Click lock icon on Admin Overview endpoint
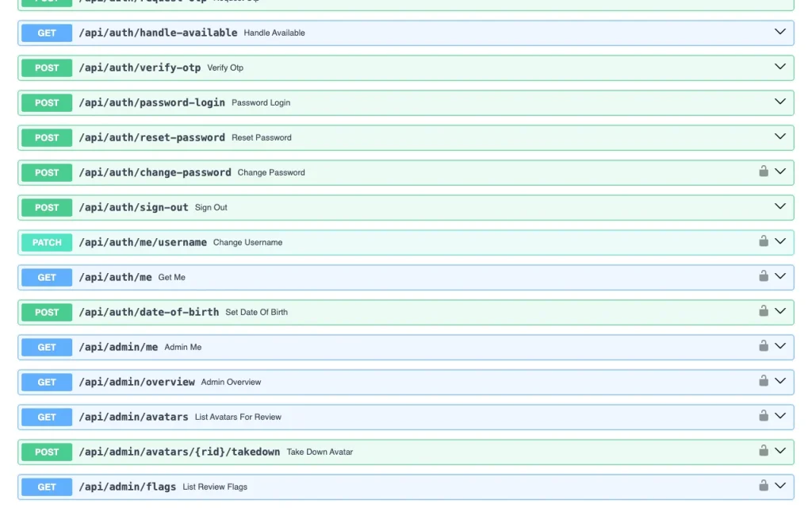Viewport: 812px width, 508px height. pos(764,380)
